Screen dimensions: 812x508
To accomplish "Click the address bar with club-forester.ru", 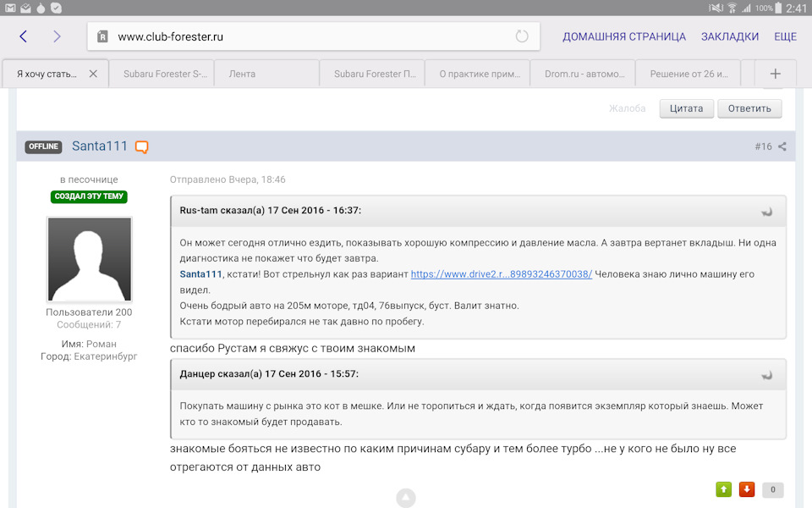I will (304, 36).
